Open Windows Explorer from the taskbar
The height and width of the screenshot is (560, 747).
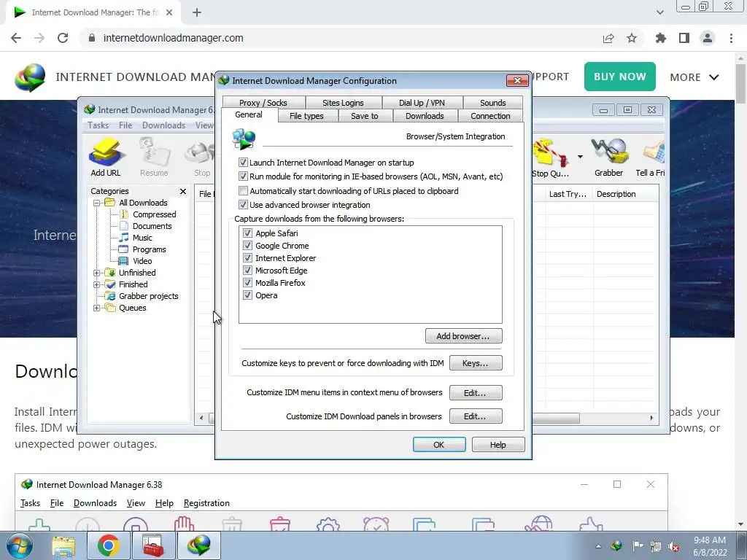[x=63, y=545]
